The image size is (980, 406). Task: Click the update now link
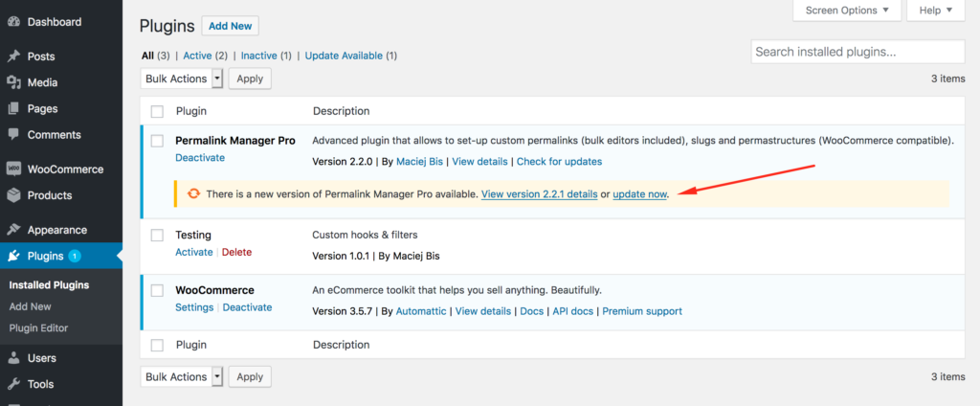click(x=640, y=194)
